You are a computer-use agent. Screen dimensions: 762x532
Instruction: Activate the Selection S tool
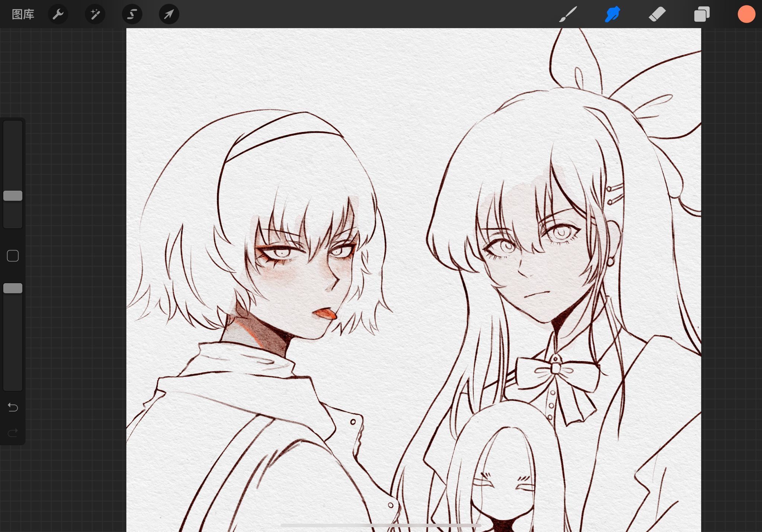[x=132, y=14]
